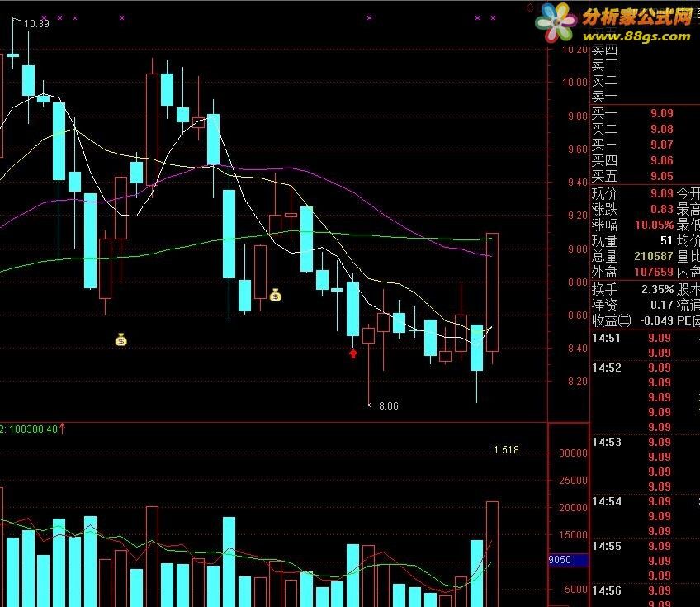Click the blue highlighted 9050 volume value
The height and width of the screenshot is (607, 700).
point(568,560)
